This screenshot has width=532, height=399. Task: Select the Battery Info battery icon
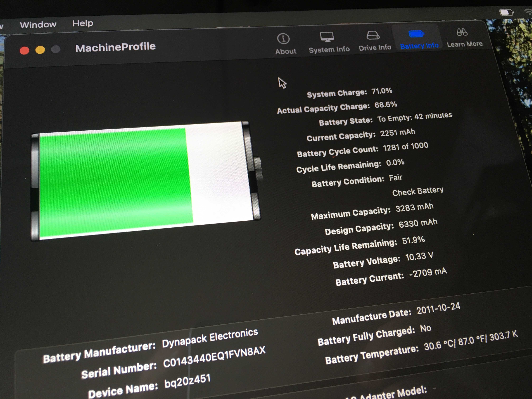416,34
